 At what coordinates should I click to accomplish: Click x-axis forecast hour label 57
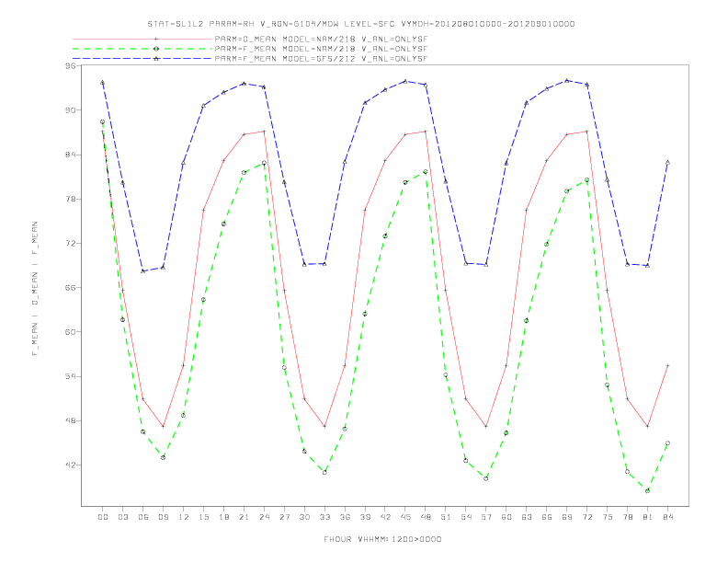point(486,517)
